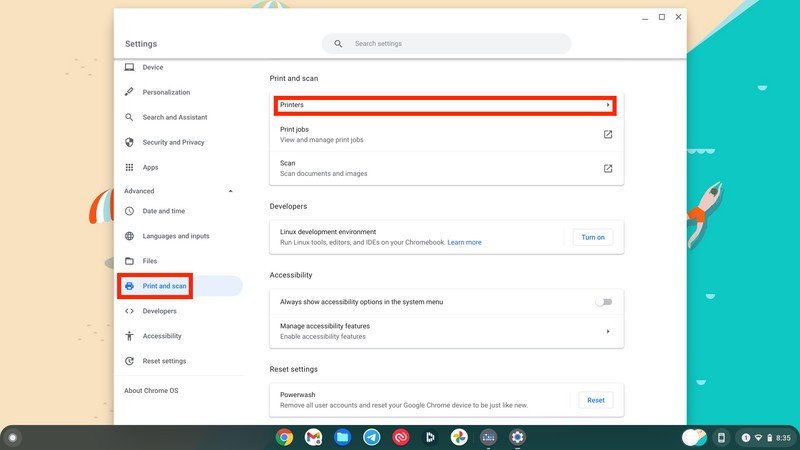Image resolution: width=800 pixels, height=450 pixels.
Task: Turn on Linux development environment
Action: [x=593, y=237]
